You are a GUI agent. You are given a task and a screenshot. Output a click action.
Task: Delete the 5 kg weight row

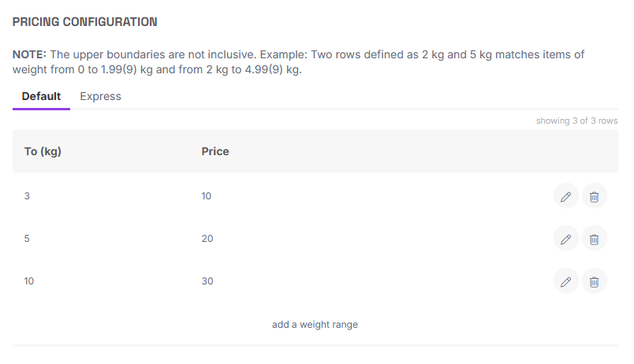pyautogui.click(x=595, y=239)
